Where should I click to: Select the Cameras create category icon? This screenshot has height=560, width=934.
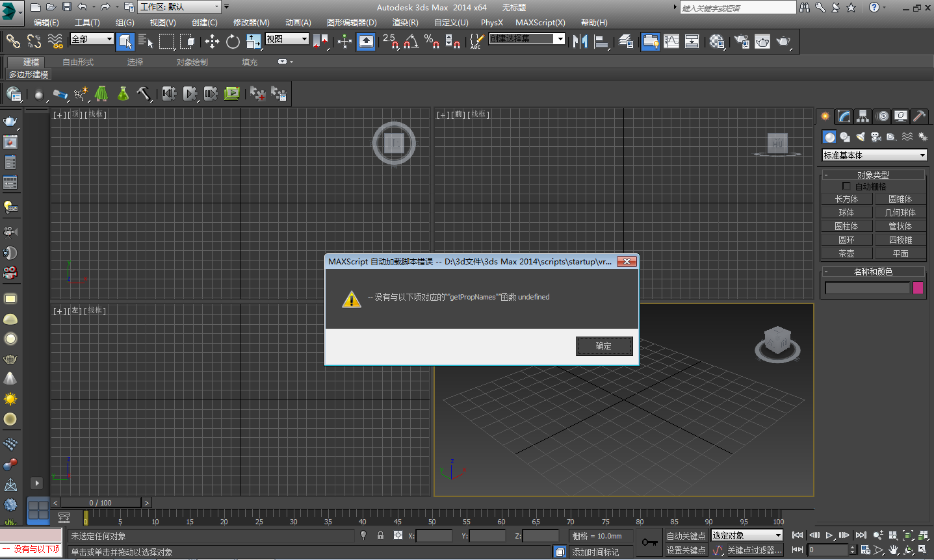pos(876,137)
